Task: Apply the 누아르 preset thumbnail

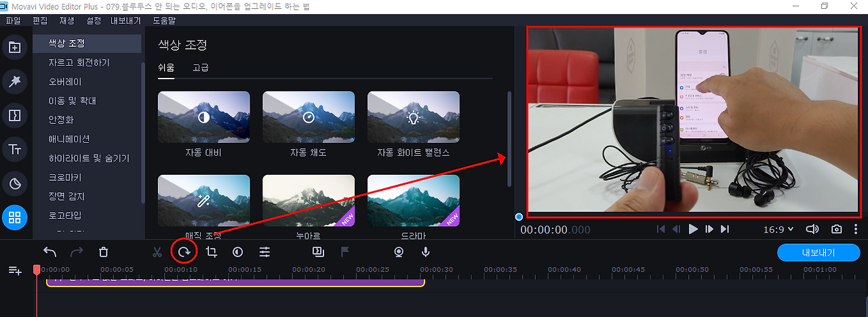Action: coord(309,200)
